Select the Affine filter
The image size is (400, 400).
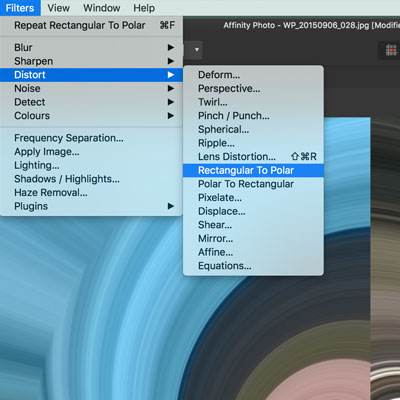pos(253,252)
